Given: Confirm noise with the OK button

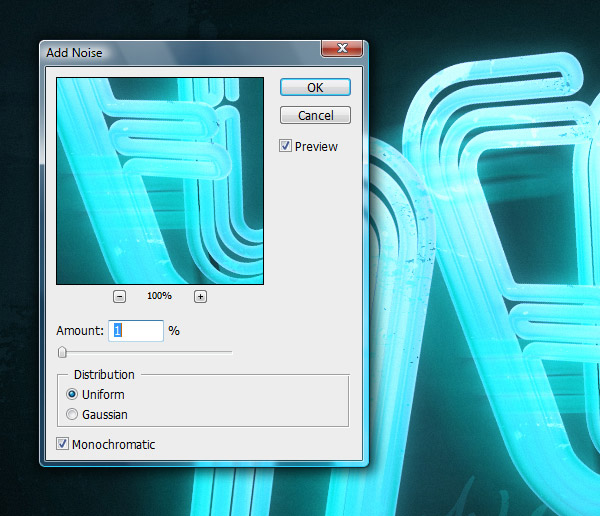Looking at the screenshot, I should pyautogui.click(x=315, y=87).
